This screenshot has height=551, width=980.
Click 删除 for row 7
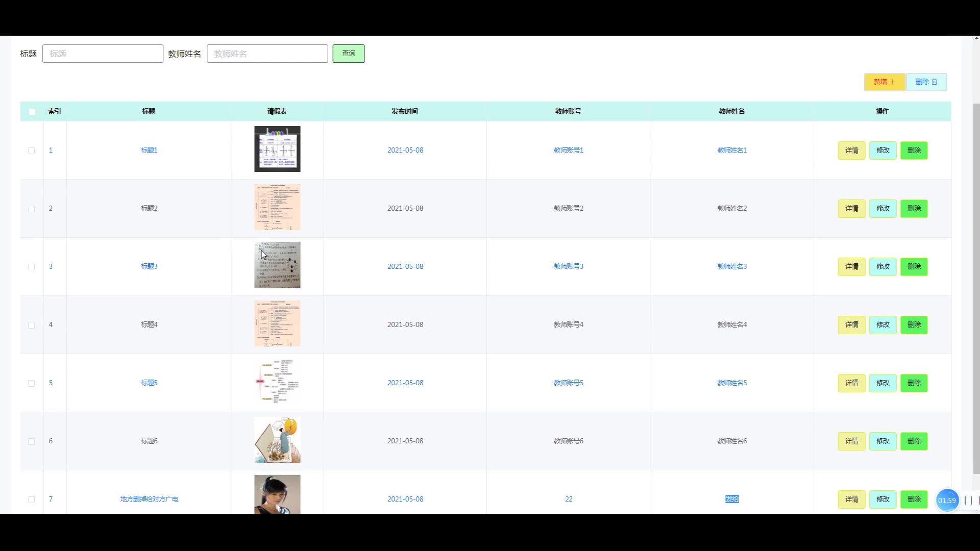tap(914, 499)
